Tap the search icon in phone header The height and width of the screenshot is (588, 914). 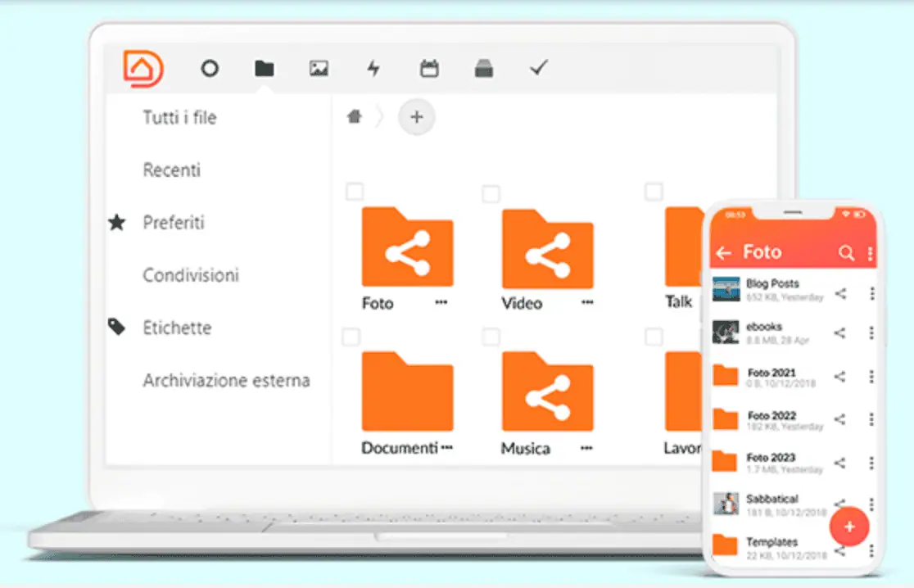coord(846,253)
